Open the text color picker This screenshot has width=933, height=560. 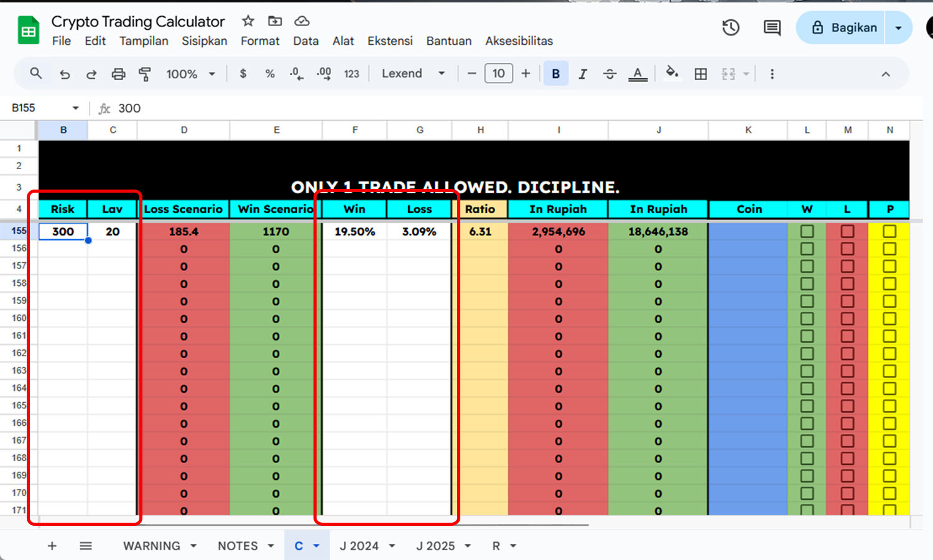[638, 74]
